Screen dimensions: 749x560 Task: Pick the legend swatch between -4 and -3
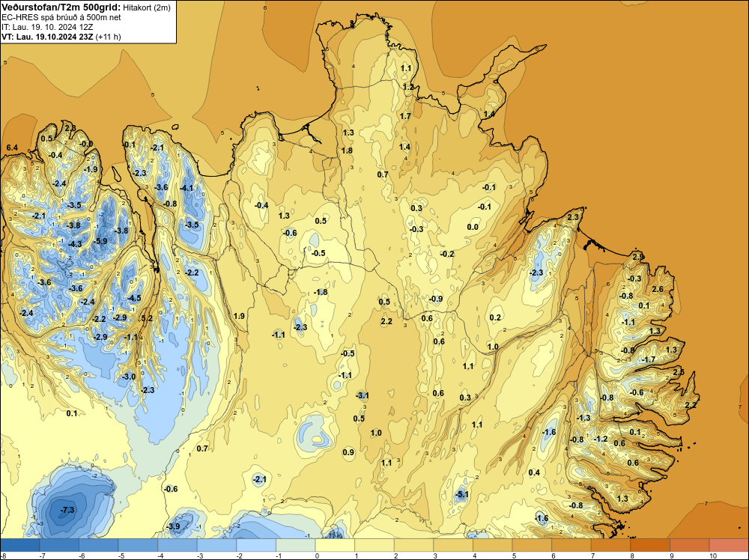tap(178, 545)
